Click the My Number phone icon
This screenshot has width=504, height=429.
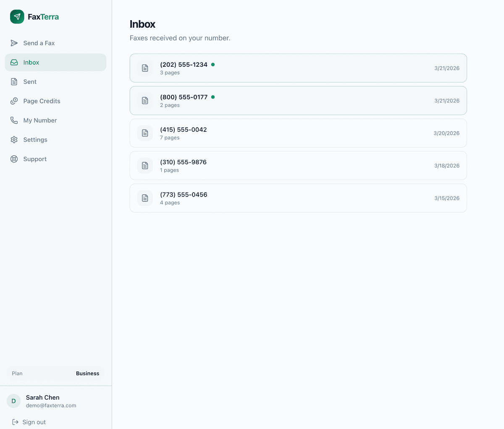[14, 120]
